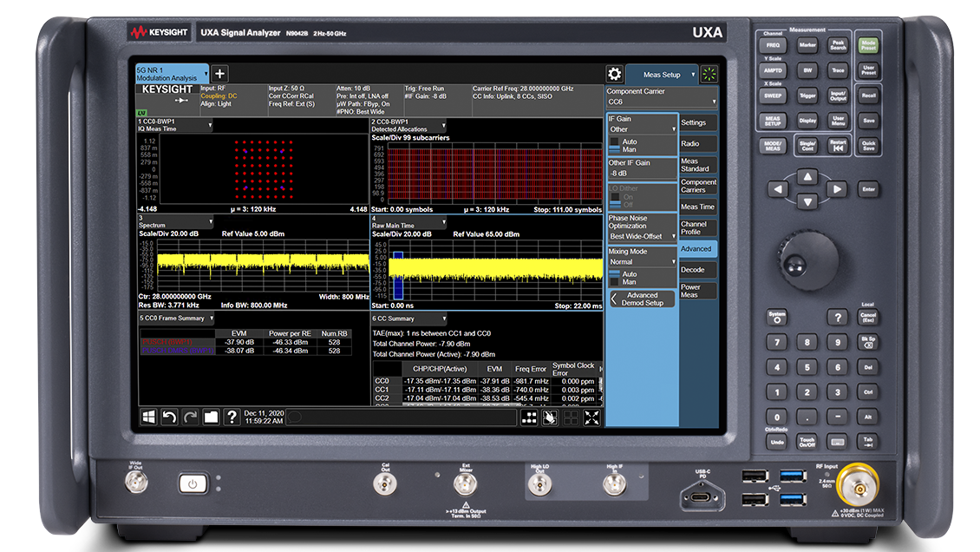Click the redo arrow icon
Screen dimensions: 980x552
[190, 417]
